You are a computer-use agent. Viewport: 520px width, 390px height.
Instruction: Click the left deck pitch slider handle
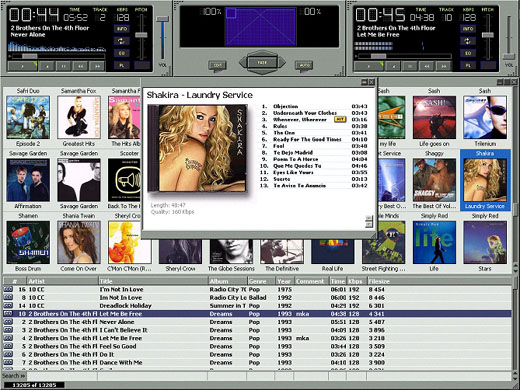(x=141, y=35)
